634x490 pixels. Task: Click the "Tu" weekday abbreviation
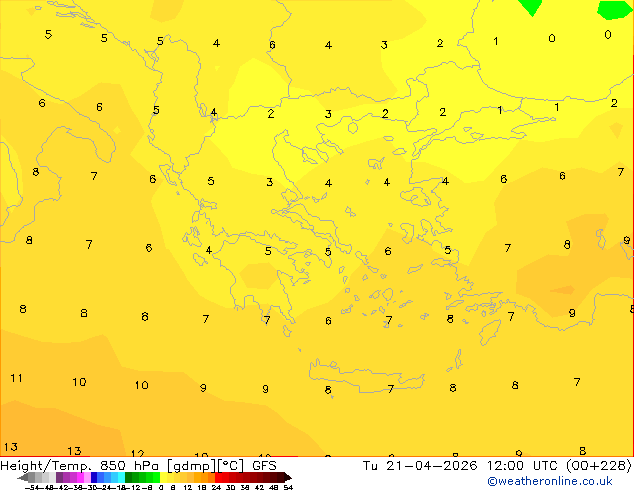[x=370, y=466]
